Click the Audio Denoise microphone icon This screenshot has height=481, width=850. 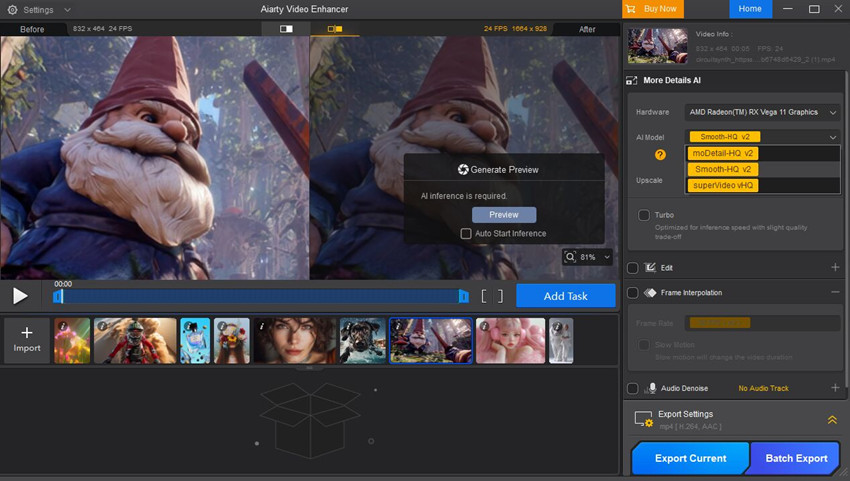click(x=652, y=388)
